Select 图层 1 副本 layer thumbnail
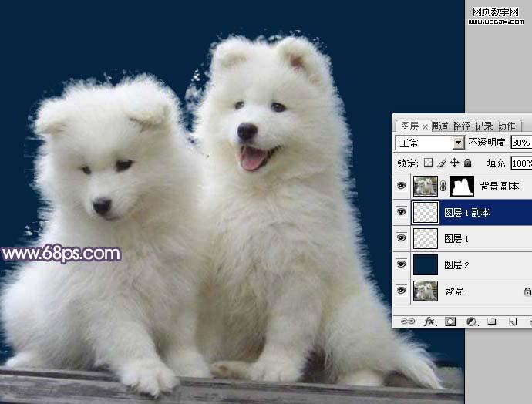 click(x=425, y=212)
